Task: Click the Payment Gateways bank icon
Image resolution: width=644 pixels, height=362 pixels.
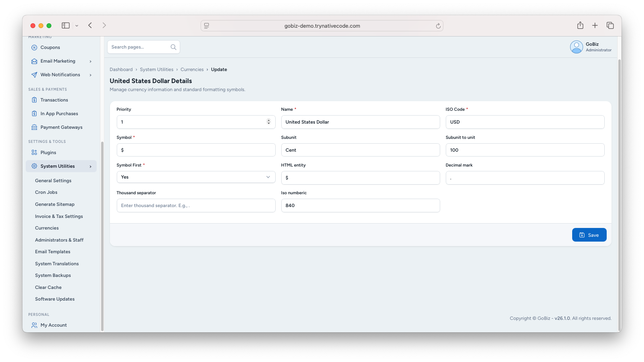Action: point(34,127)
